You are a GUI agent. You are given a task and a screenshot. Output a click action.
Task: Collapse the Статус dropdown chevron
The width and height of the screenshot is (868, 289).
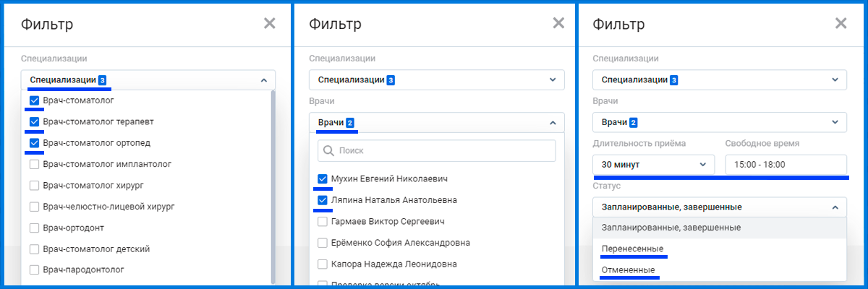[x=835, y=207]
